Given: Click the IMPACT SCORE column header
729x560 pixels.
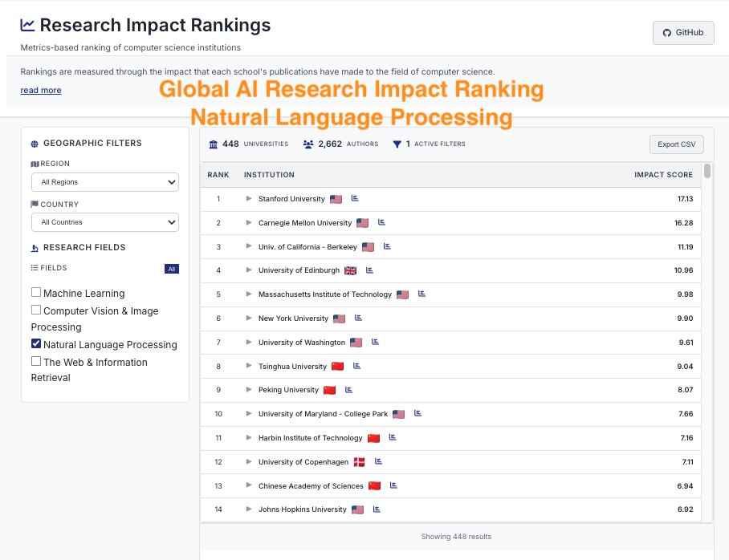Looking at the screenshot, I should (x=663, y=175).
